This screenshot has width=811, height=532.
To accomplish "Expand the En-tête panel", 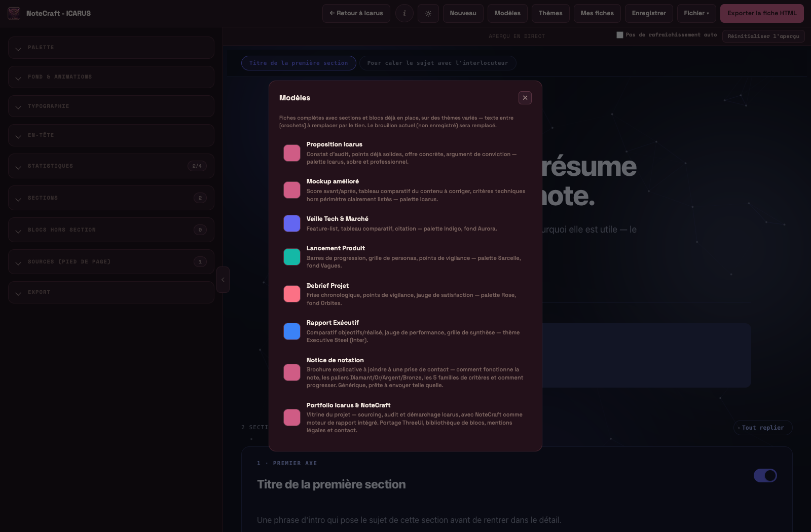I will coord(111,135).
